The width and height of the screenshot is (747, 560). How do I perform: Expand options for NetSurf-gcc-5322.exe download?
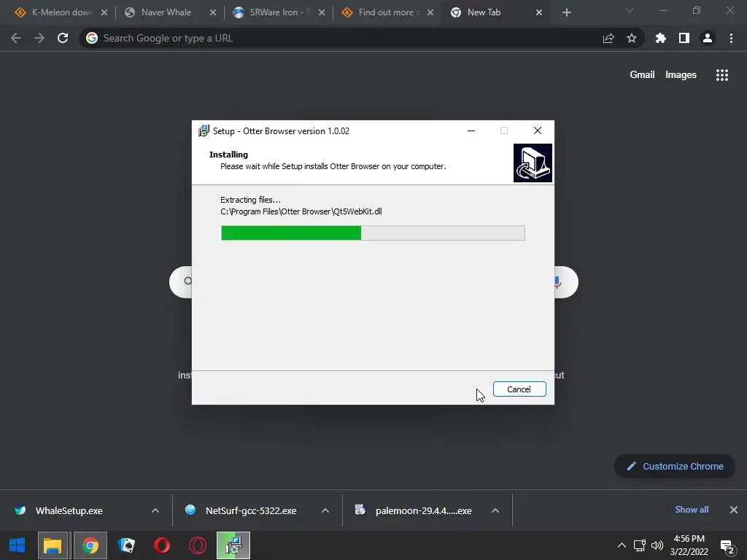325,510
